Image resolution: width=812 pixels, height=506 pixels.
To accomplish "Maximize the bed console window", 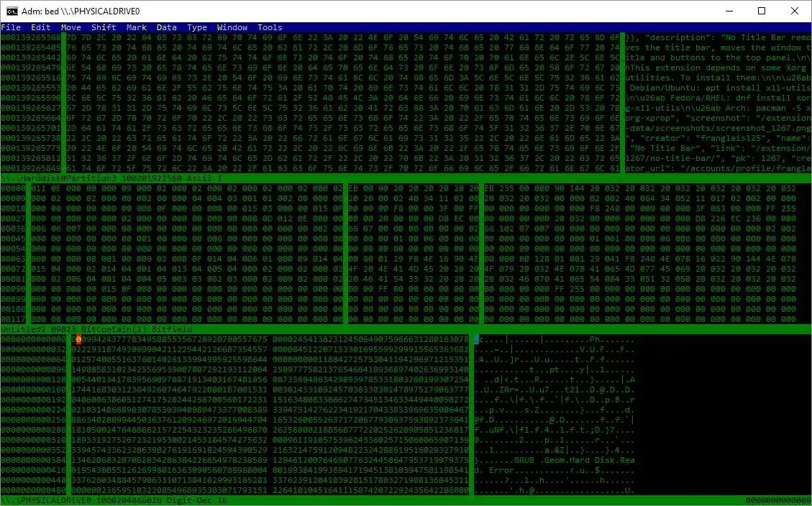I will coord(762,11).
